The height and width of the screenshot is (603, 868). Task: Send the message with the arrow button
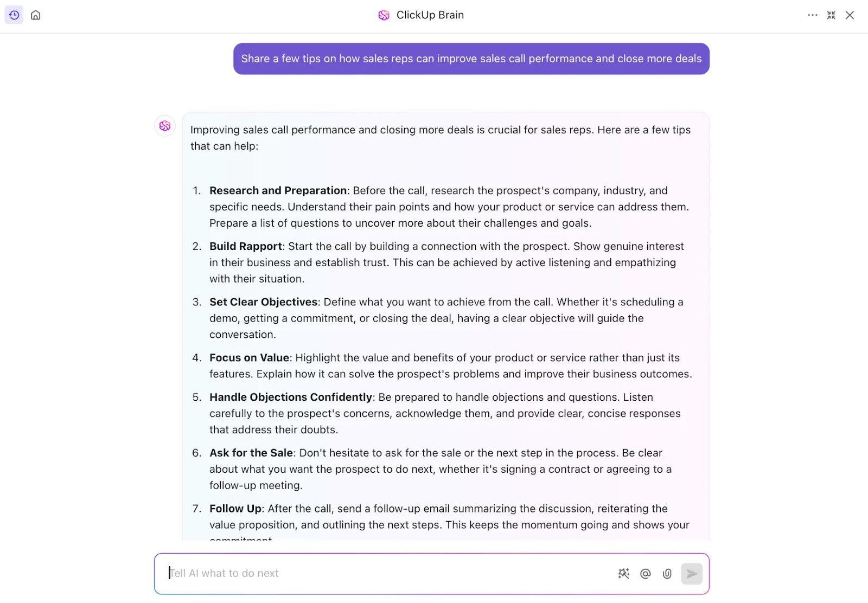[692, 574]
